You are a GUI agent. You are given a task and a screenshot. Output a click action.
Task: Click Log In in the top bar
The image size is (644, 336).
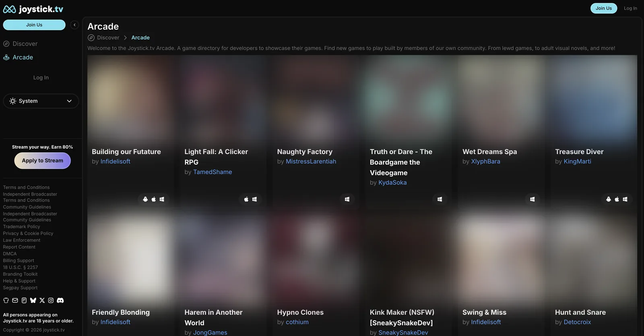tap(630, 8)
